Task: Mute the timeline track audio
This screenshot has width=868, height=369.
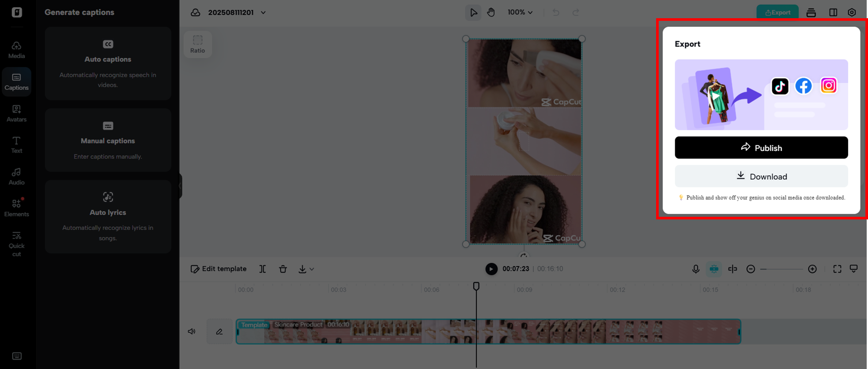Action: (192, 332)
